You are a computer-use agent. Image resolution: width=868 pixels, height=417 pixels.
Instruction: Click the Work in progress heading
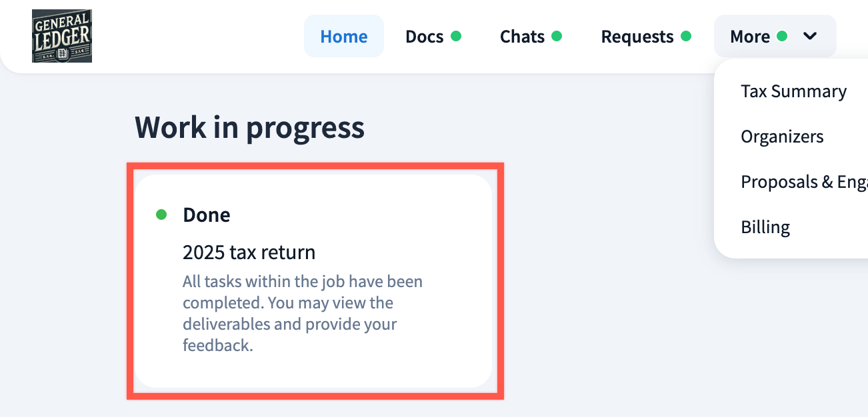pyautogui.click(x=249, y=127)
